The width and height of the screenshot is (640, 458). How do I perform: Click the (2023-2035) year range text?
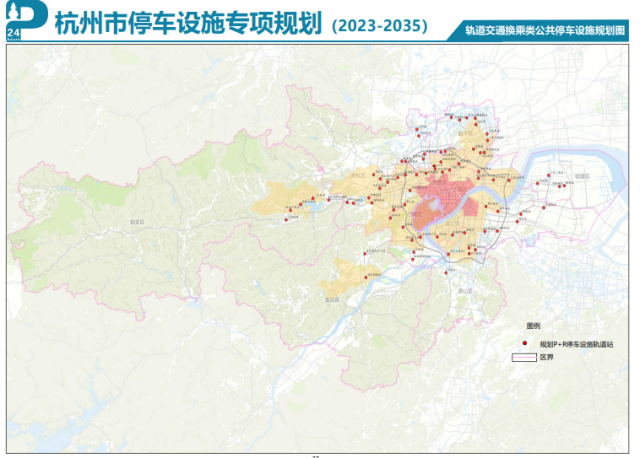tap(377, 23)
